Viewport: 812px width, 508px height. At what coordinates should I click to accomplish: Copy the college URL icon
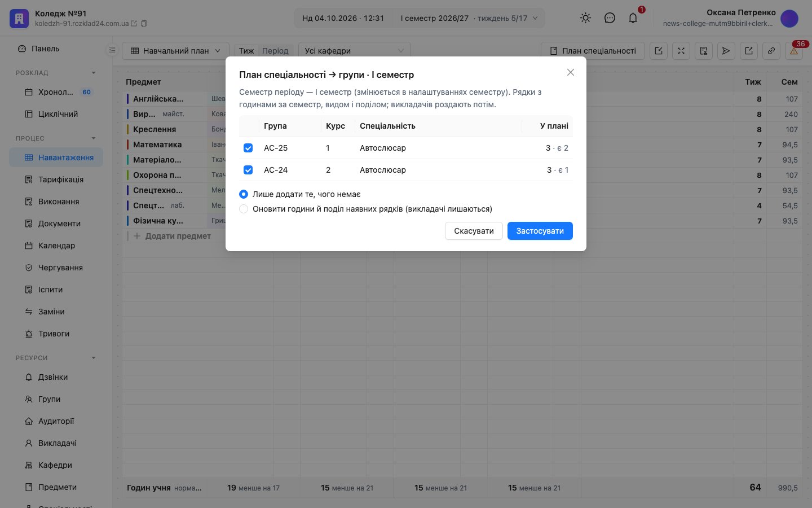pos(144,24)
